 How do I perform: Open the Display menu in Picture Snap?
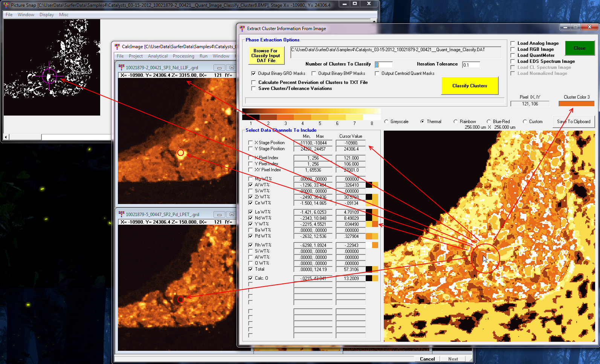tap(46, 15)
